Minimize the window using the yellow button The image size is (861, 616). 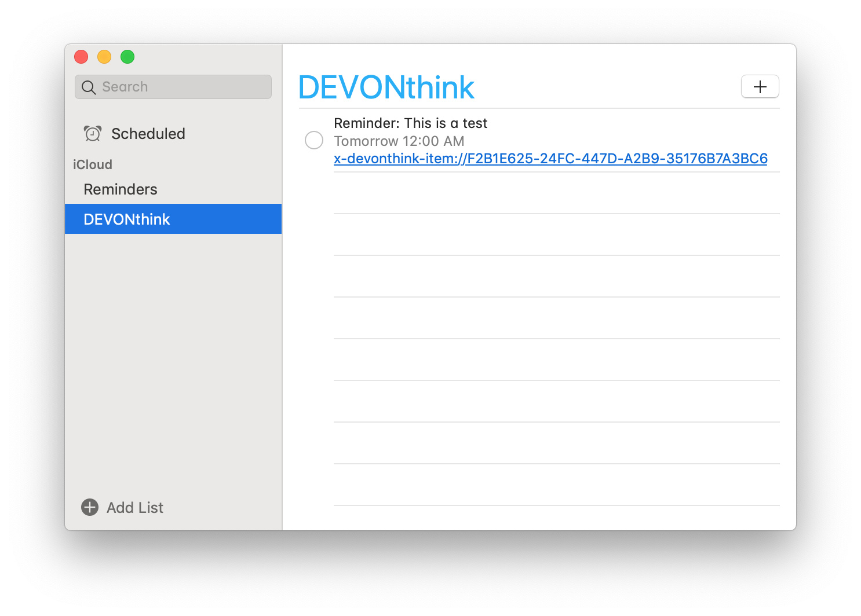click(x=104, y=57)
